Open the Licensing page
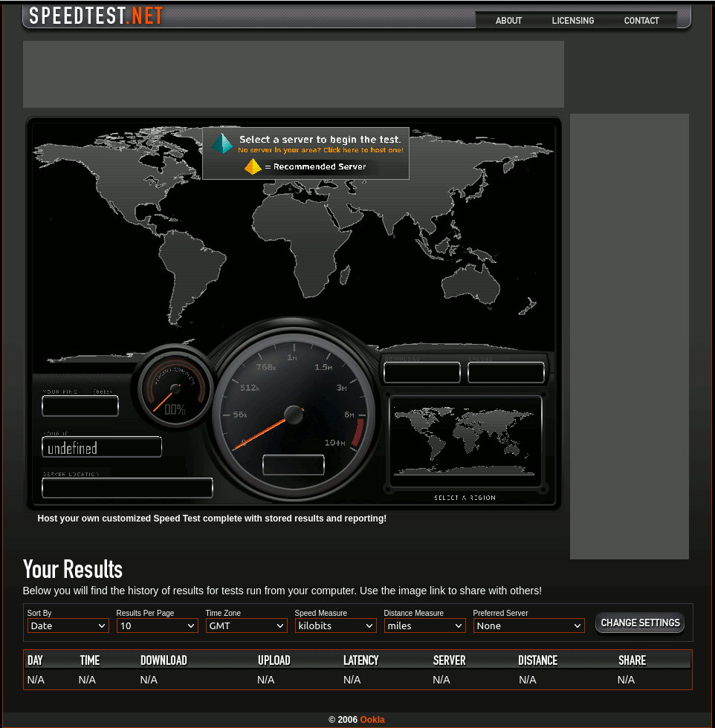This screenshot has width=715, height=728. pyautogui.click(x=573, y=21)
